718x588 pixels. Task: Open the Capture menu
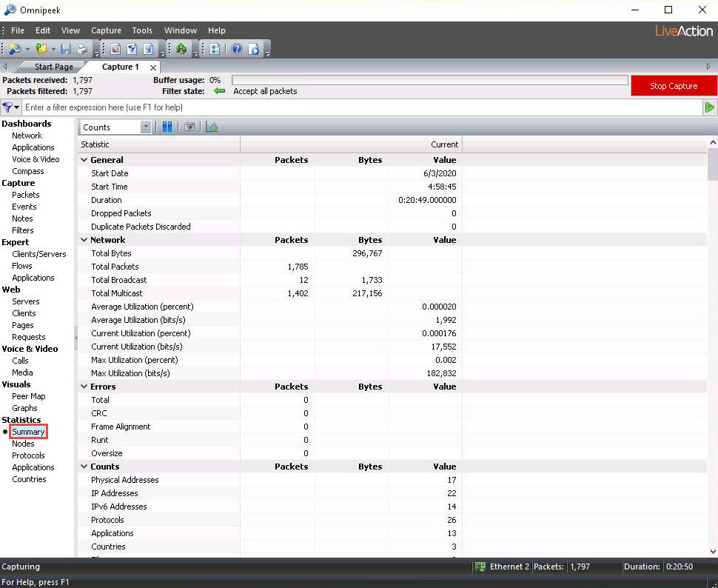(x=106, y=30)
